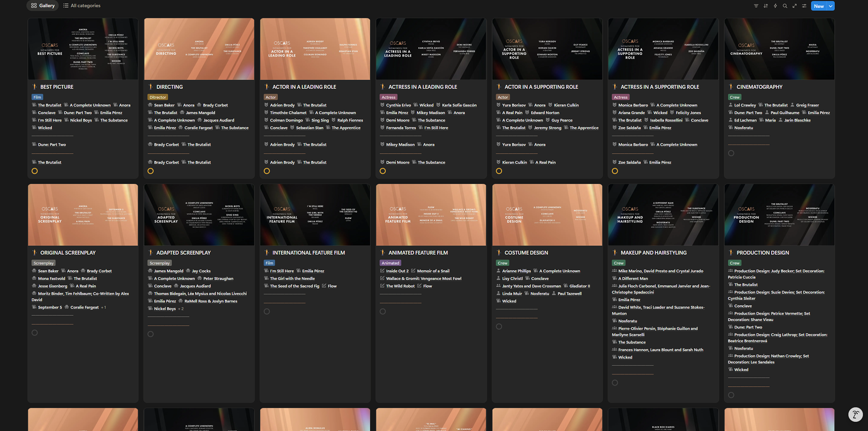The image size is (868, 431).
Task: Click the page icon beside MAKEUP AND HAIRSTYLING
Action: coord(615,253)
